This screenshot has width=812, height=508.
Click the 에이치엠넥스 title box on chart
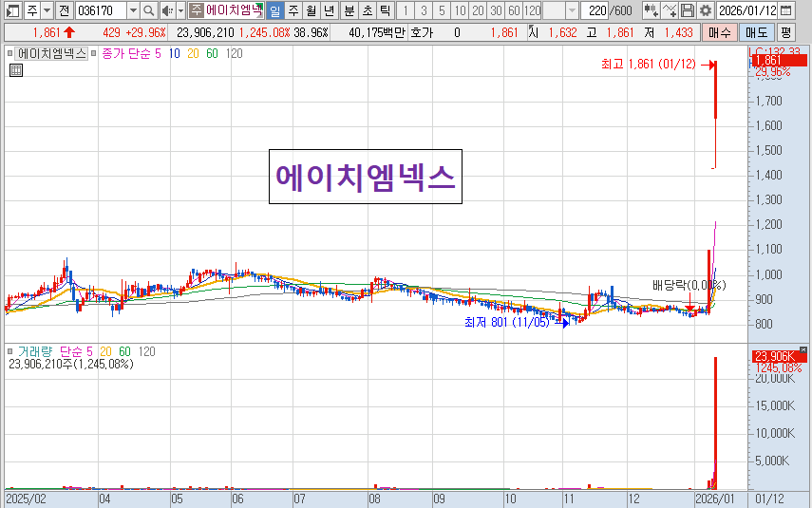point(366,177)
